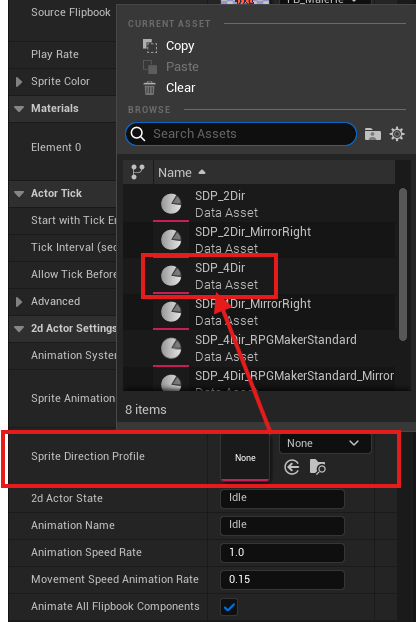
Task: Browse to asset in Content Browser icon
Action: [318, 467]
